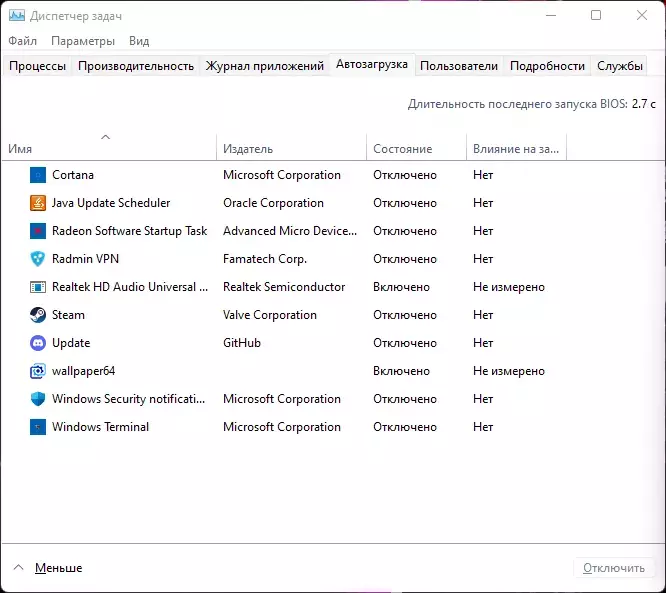Switch to the Журнал приложений tab

point(265,66)
